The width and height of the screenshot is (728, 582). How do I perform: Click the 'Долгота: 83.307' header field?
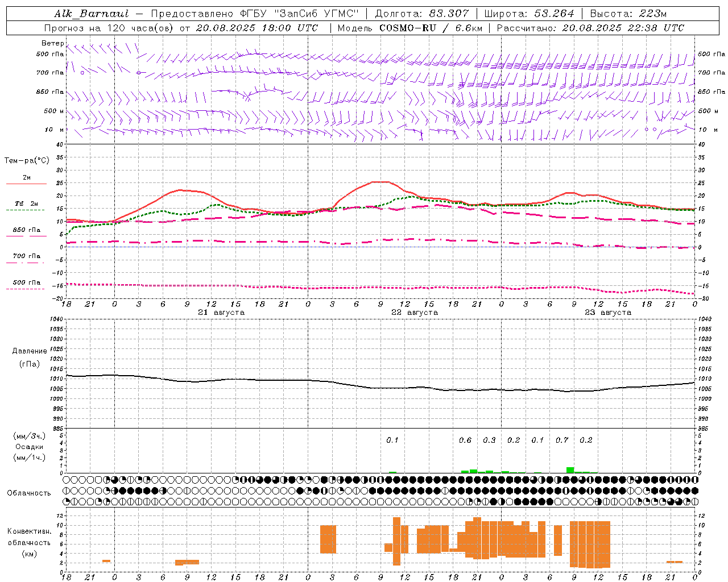coord(422,14)
